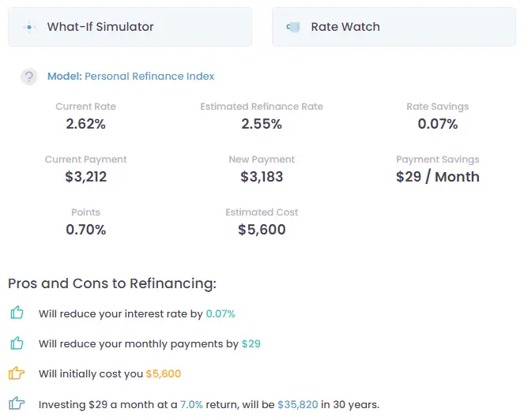Click thumbs-up icon beside monthly payments reduction
The height and width of the screenshot is (420, 524).
(x=17, y=343)
